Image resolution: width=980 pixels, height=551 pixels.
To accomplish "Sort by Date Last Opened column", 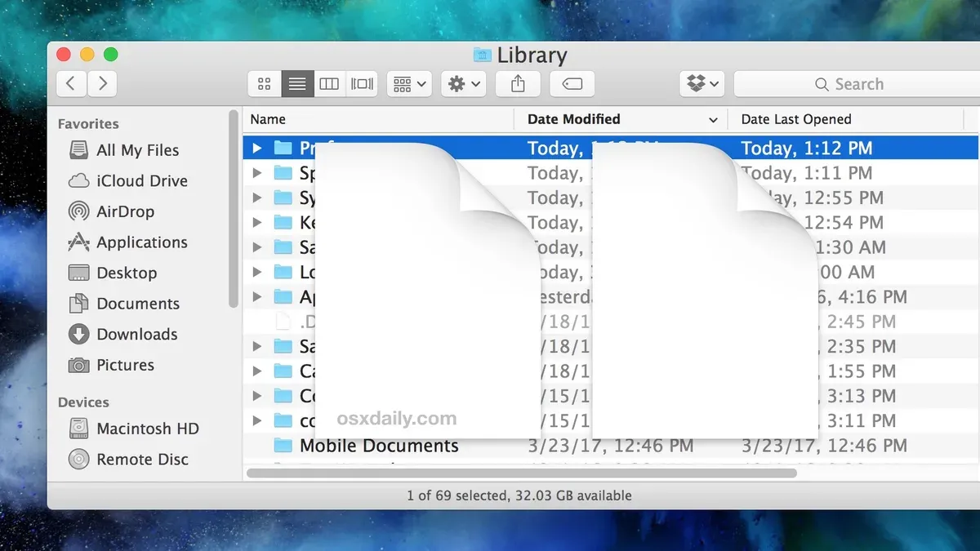I will 845,119.
